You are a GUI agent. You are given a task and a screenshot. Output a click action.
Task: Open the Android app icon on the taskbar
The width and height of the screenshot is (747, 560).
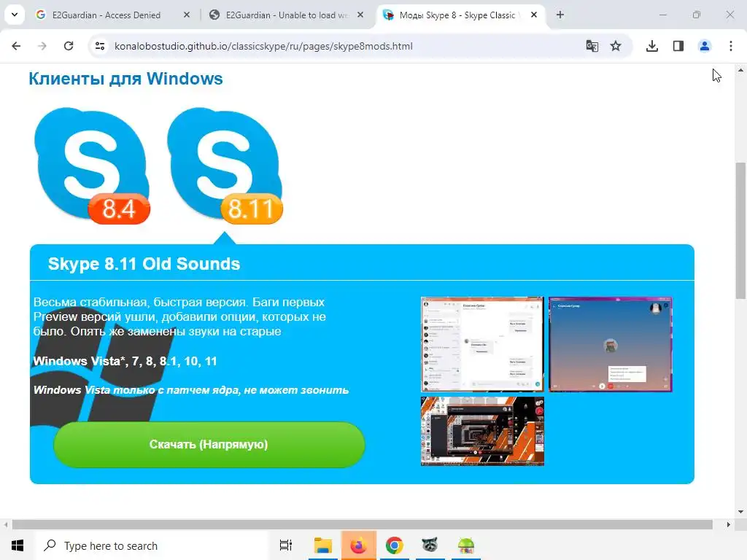point(466,545)
